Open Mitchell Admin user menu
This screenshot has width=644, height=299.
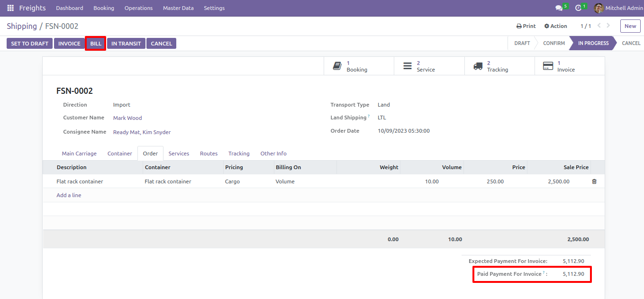(x=619, y=8)
